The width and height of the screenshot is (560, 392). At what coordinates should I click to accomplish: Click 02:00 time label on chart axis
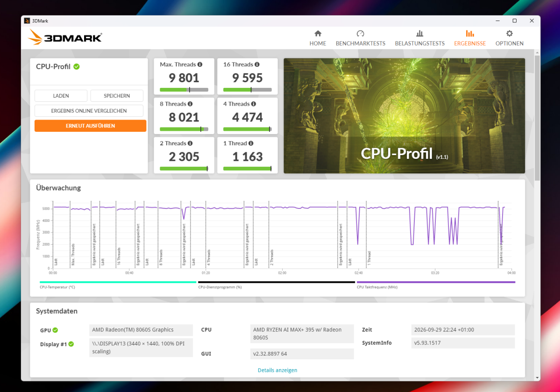(282, 273)
